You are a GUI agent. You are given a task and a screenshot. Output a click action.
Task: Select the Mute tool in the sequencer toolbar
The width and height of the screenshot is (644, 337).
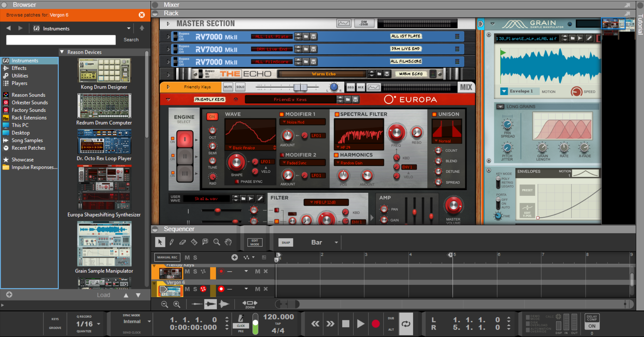[x=205, y=242]
